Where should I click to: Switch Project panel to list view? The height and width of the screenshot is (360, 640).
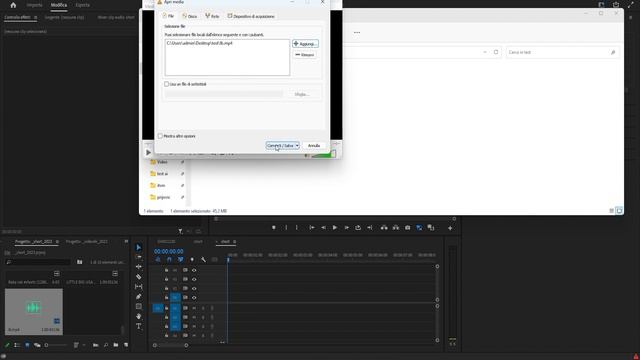point(17,345)
